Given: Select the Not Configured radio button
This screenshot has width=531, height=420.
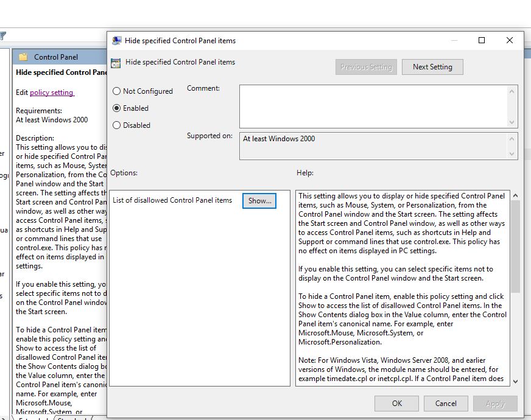Looking at the screenshot, I should coord(115,91).
